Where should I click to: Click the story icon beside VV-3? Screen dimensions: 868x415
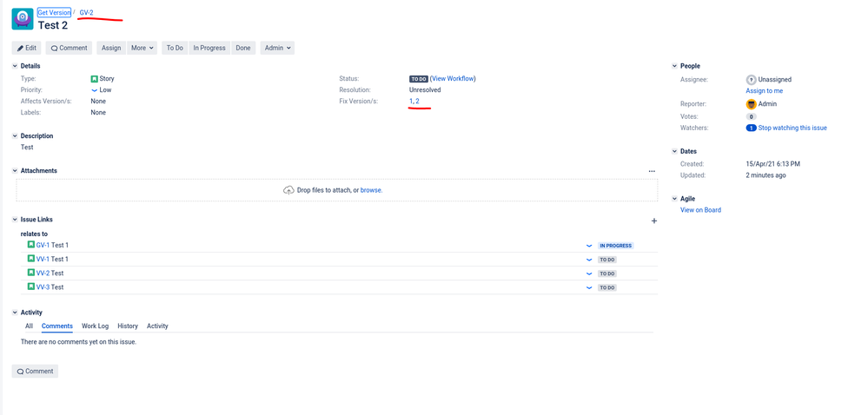31,287
